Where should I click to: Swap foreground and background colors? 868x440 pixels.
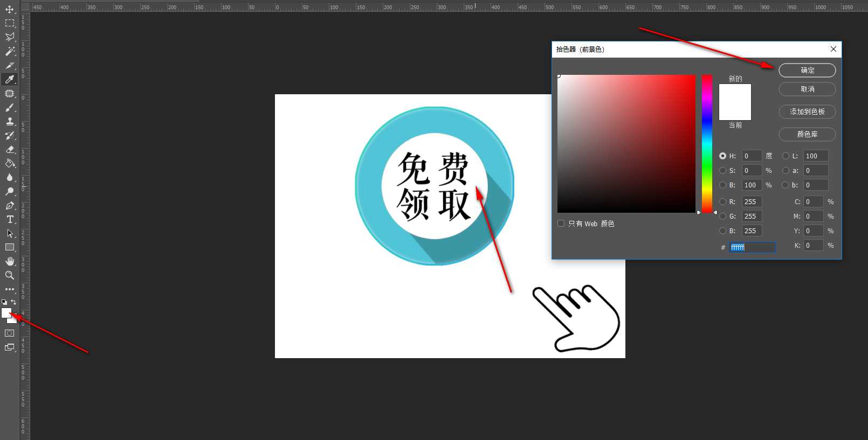point(14,302)
